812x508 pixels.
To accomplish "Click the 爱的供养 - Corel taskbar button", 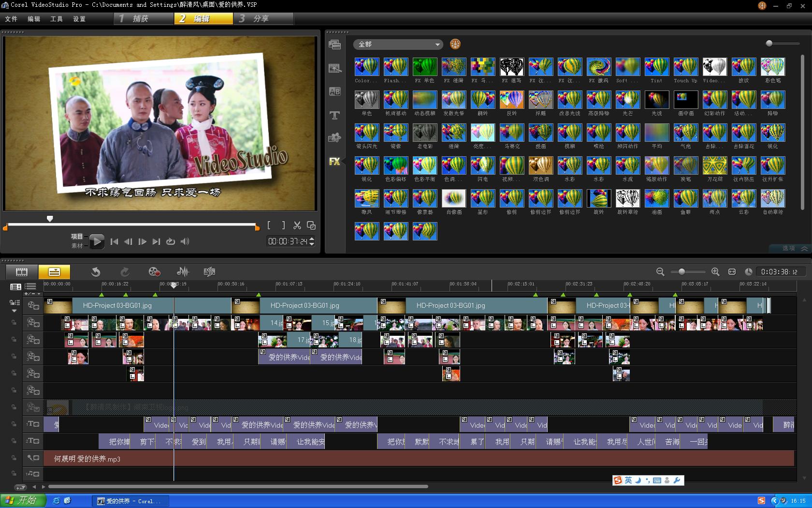I will (130, 501).
